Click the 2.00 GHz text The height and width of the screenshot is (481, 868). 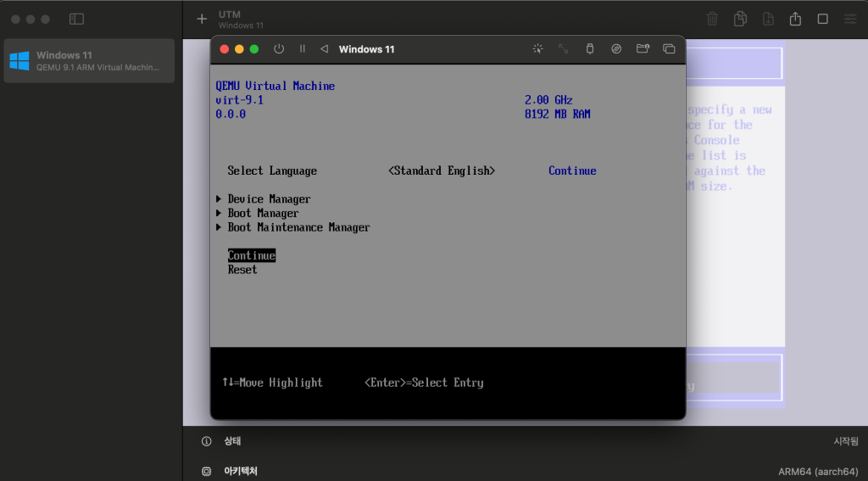point(548,100)
